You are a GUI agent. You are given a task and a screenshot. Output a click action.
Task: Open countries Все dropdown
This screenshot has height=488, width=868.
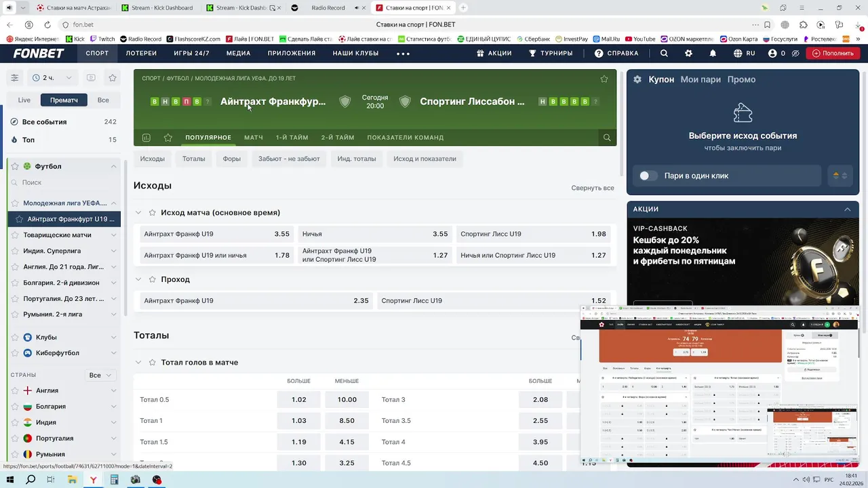[x=101, y=375]
